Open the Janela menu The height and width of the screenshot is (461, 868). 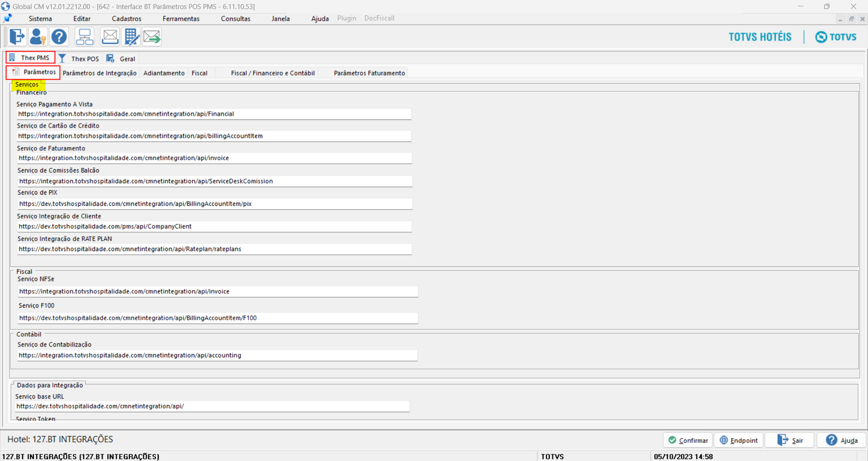click(281, 19)
